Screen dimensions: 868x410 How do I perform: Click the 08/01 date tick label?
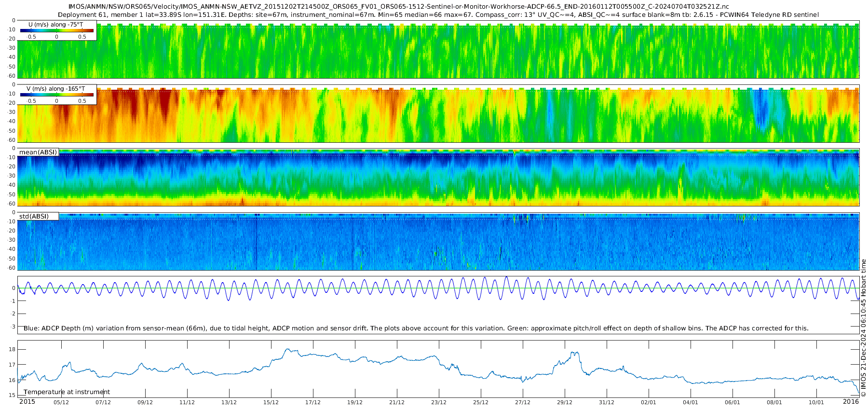coord(774,402)
